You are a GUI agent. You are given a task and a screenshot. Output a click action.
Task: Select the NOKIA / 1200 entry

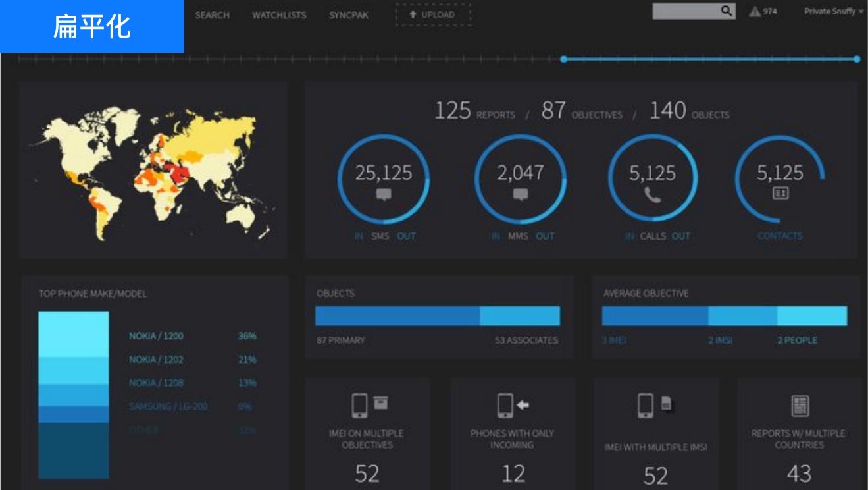pos(156,336)
